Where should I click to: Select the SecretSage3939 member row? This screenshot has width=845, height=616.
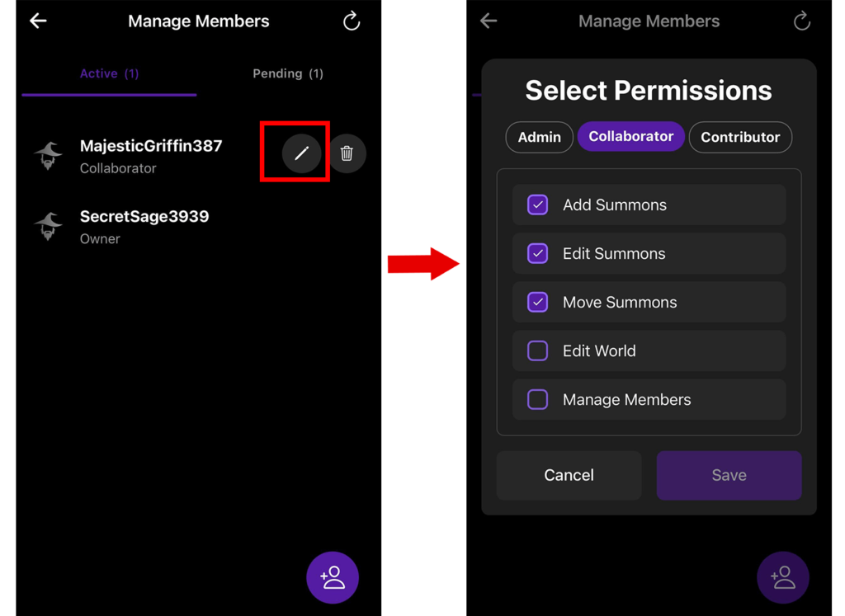144,227
